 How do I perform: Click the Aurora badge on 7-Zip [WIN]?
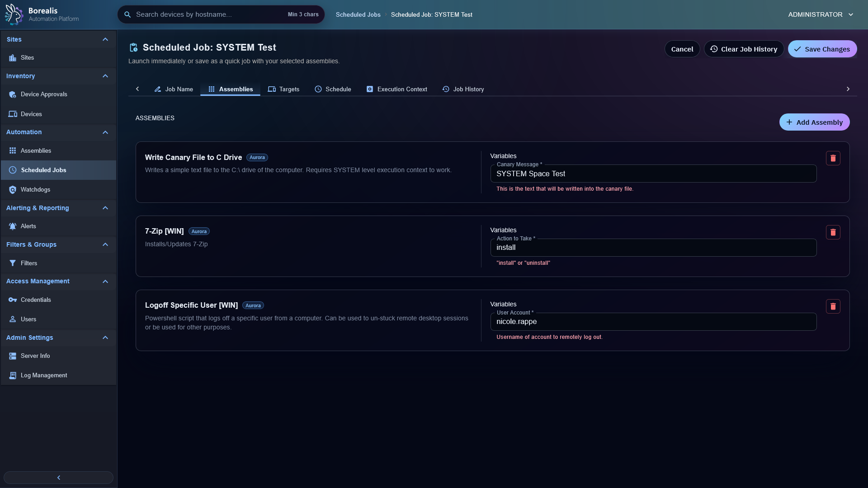(x=199, y=231)
